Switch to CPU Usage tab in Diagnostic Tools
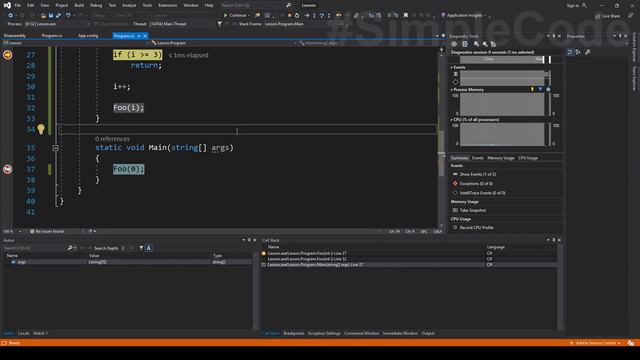Image resolution: width=640 pixels, height=360 pixels. coord(528,158)
